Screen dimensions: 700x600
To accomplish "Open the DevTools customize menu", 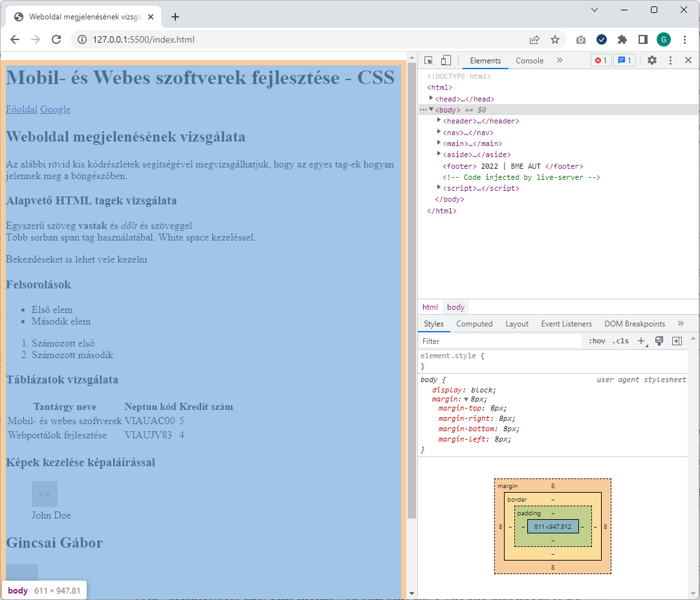I will pos(670,60).
